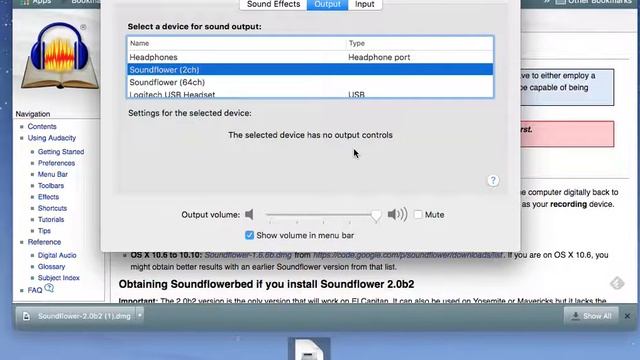The height and width of the screenshot is (360, 640).
Task: Open the Shortcuts link
Action: point(52,208)
